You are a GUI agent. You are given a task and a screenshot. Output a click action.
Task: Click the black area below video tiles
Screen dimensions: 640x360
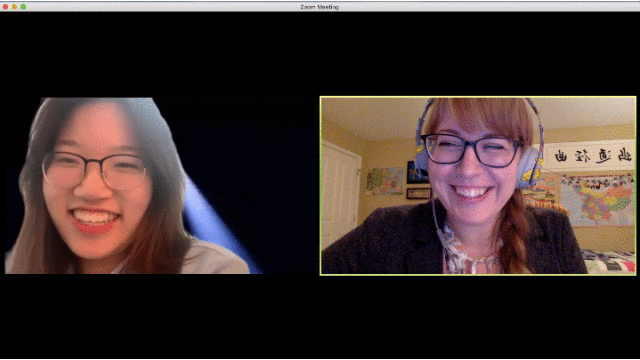click(320, 316)
